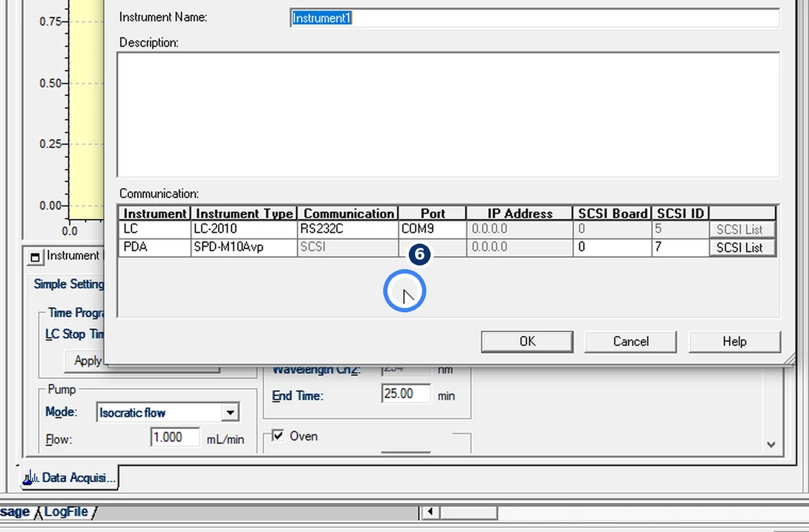The image size is (809, 532).
Task: Click OK in the dialog
Action: pos(527,342)
